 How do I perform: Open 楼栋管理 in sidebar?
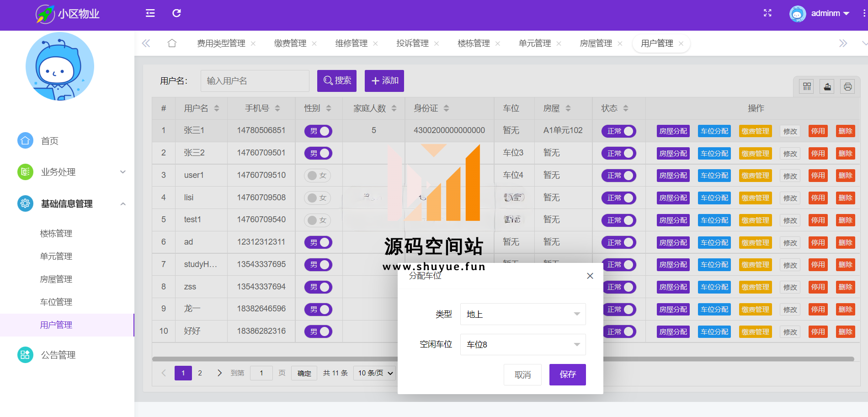tap(56, 234)
